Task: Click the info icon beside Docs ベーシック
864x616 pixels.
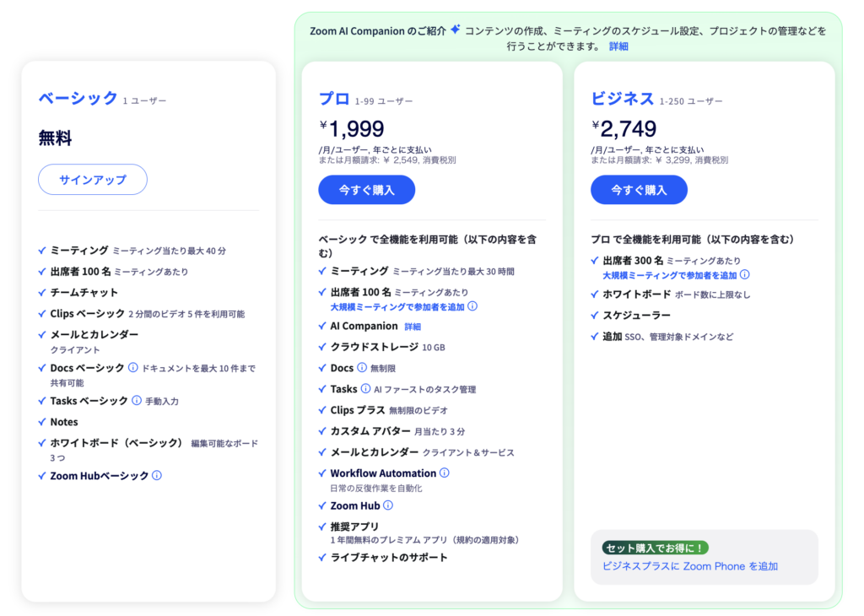Action: click(x=133, y=368)
